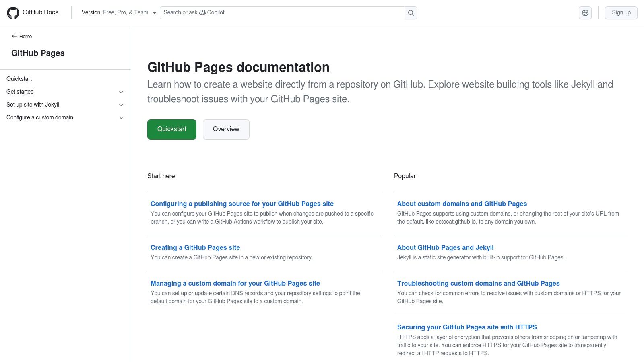
Task: Select Quickstart in the sidebar
Action: pyautogui.click(x=19, y=79)
